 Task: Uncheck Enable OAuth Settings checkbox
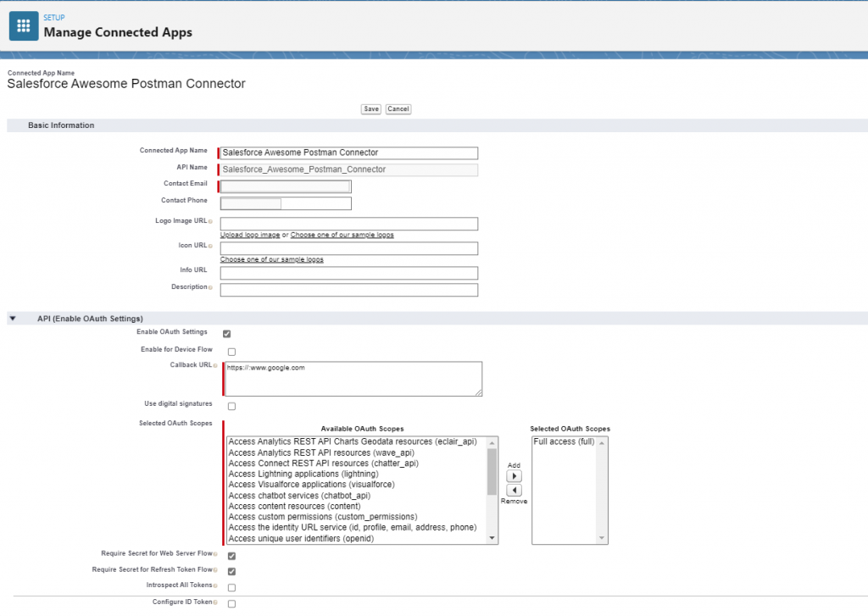(226, 334)
